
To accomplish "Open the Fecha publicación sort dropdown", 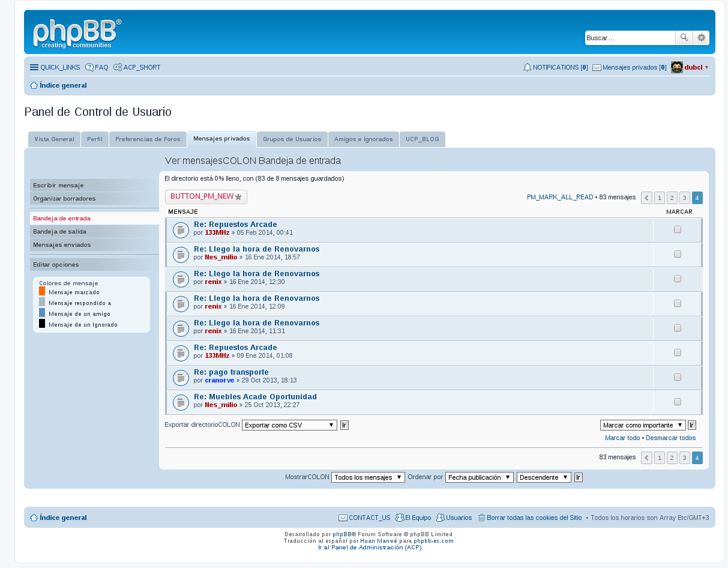I will tap(479, 477).
